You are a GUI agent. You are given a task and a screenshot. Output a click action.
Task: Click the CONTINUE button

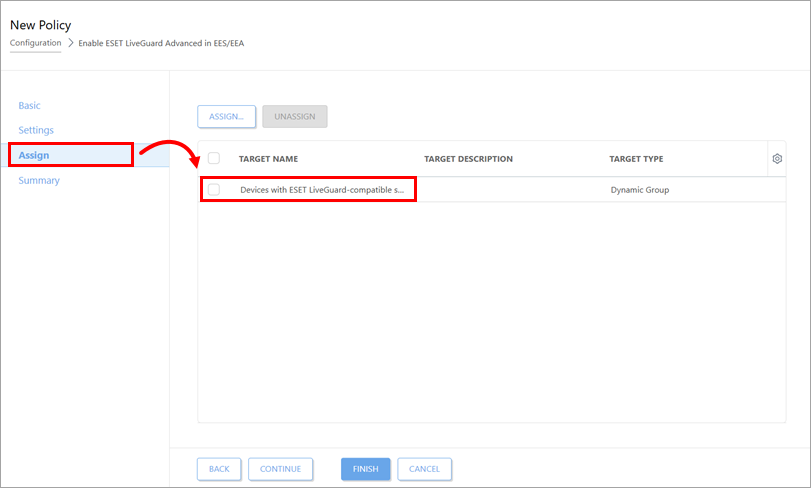coord(280,469)
